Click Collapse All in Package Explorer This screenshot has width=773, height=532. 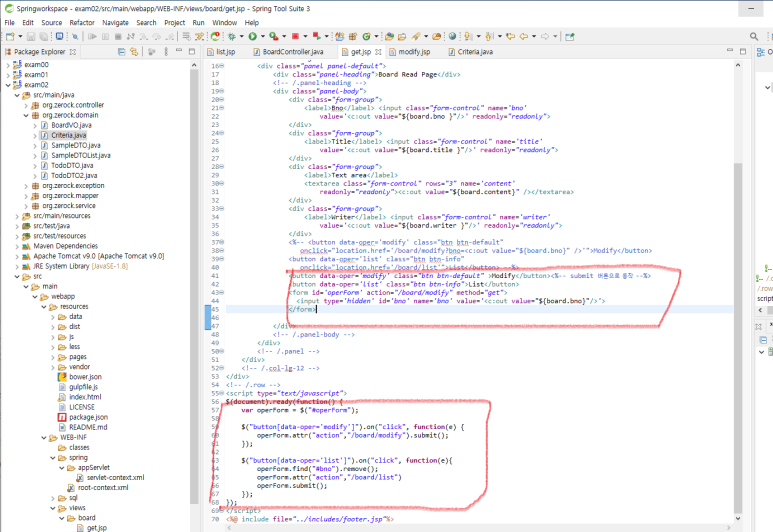point(121,51)
